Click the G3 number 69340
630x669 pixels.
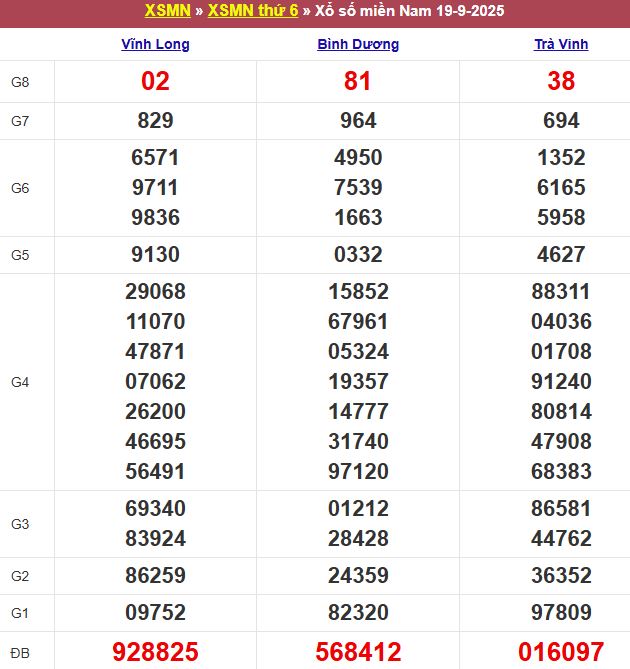pyautogui.click(x=155, y=509)
